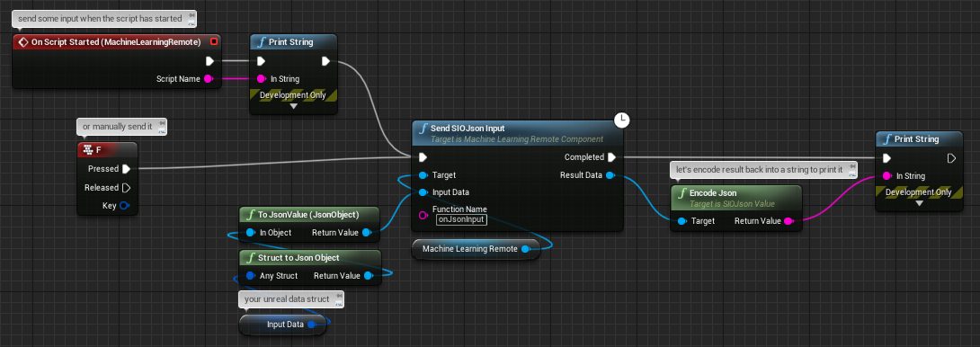The image size is (980, 347).
Task: Toggle pin on 'let's encode result' comment bubble
Action: [852, 167]
